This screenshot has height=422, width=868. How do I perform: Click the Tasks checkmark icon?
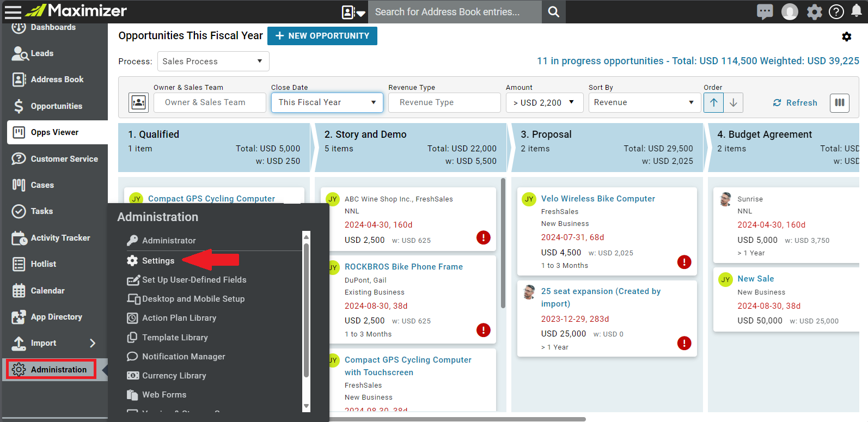pos(19,211)
